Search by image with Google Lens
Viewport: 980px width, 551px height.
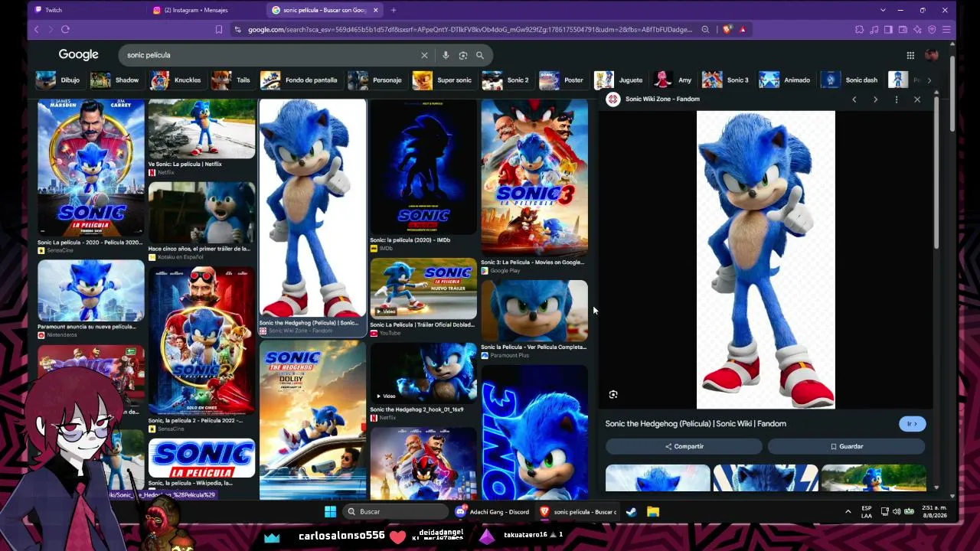pyautogui.click(x=463, y=55)
